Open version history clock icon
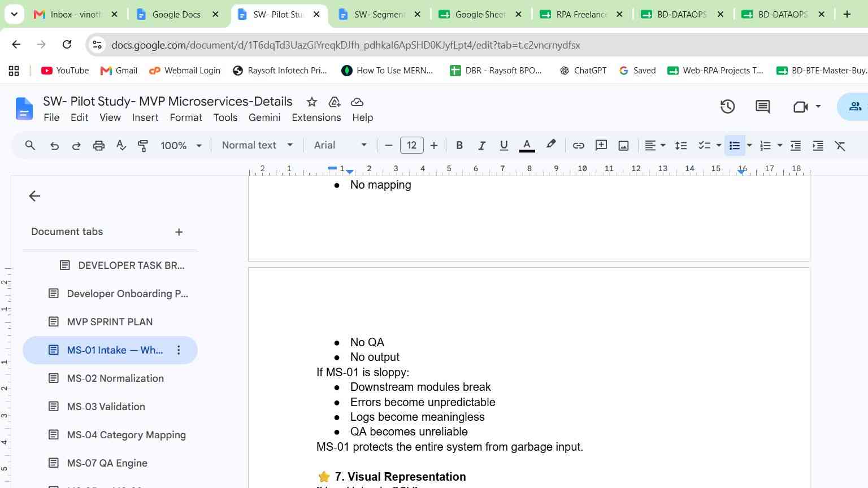The width and height of the screenshot is (868, 488). pos(727,106)
